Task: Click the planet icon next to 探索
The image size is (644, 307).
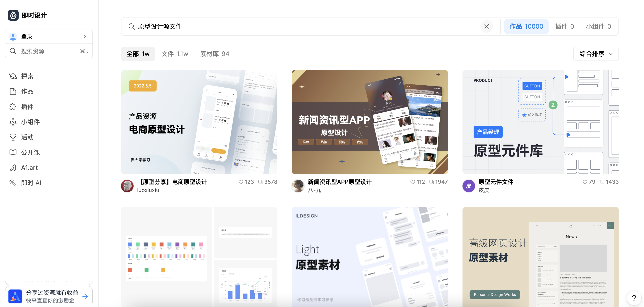Action: 13,76
